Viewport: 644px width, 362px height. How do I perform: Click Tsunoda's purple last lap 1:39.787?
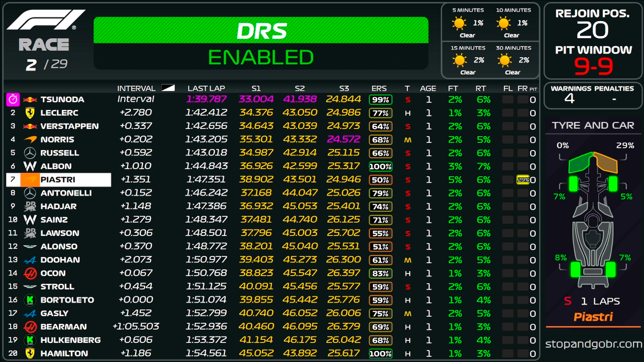pos(206,99)
